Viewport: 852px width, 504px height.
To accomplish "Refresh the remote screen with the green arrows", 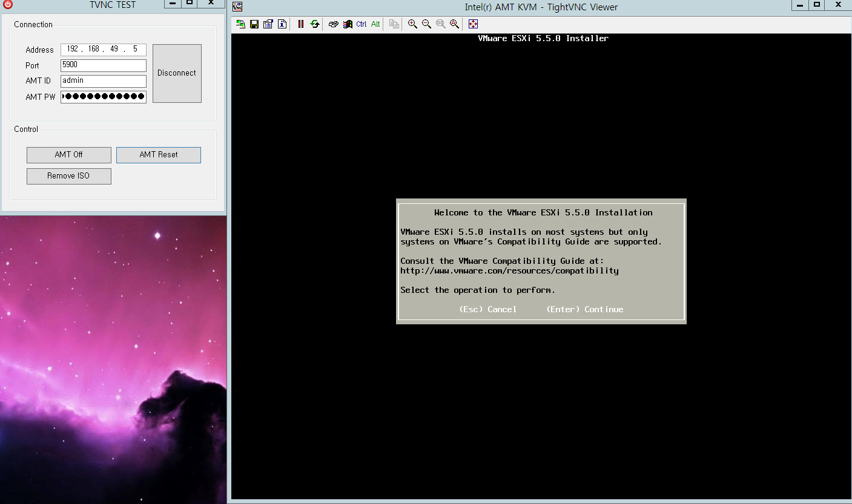I will [315, 24].
